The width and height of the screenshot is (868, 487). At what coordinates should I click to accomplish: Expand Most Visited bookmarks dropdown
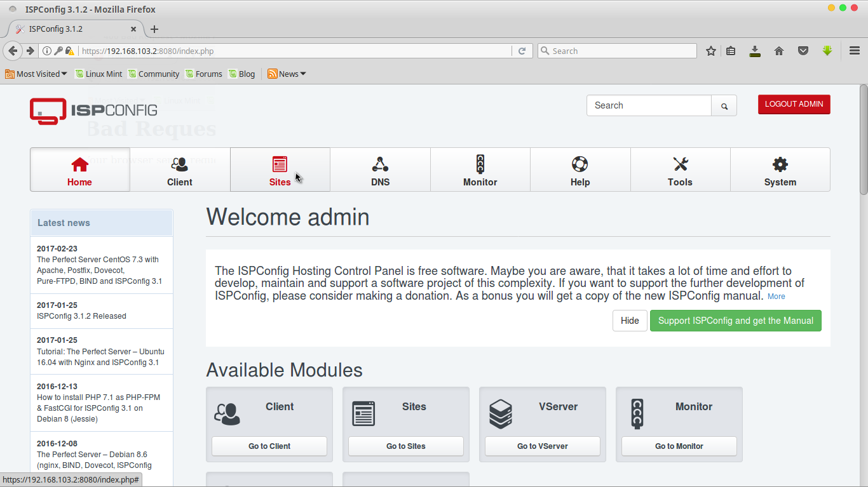[36, 74]
